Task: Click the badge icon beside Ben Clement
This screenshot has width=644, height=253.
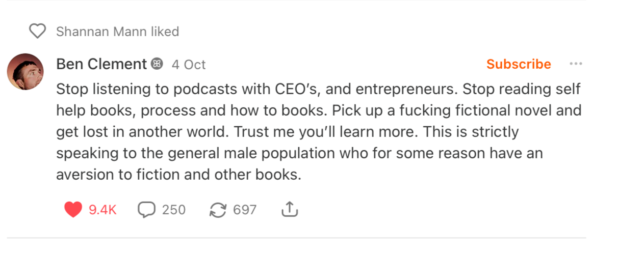Action: point(157,64)
